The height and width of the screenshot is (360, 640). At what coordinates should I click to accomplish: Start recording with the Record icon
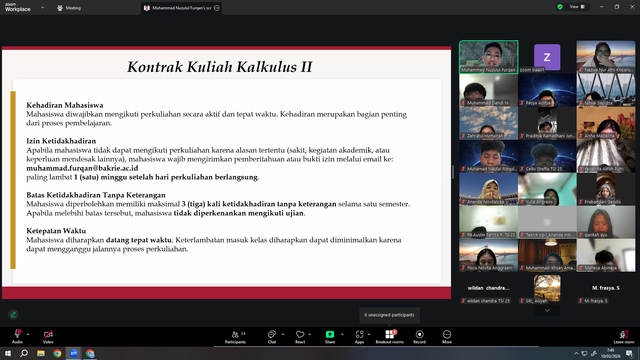pos(419,334)
